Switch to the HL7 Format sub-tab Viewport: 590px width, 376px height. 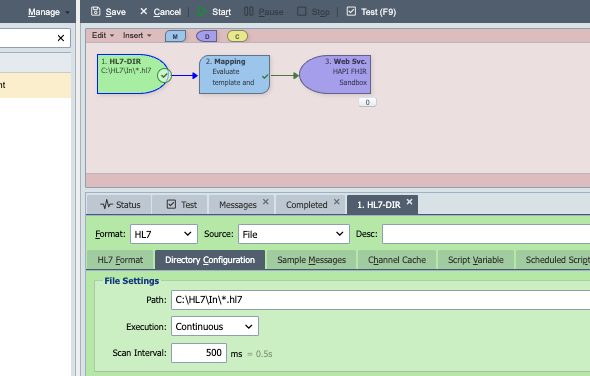point(120,260)
